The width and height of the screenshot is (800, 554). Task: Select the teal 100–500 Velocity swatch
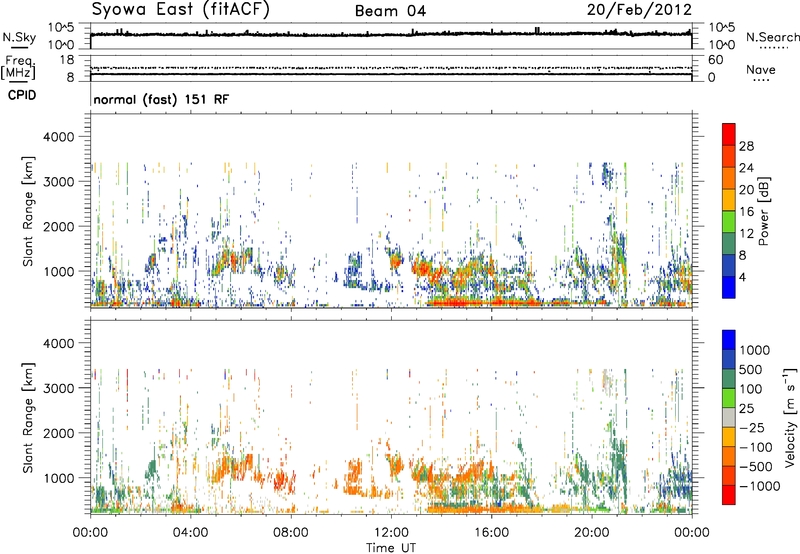coord(729,379)
